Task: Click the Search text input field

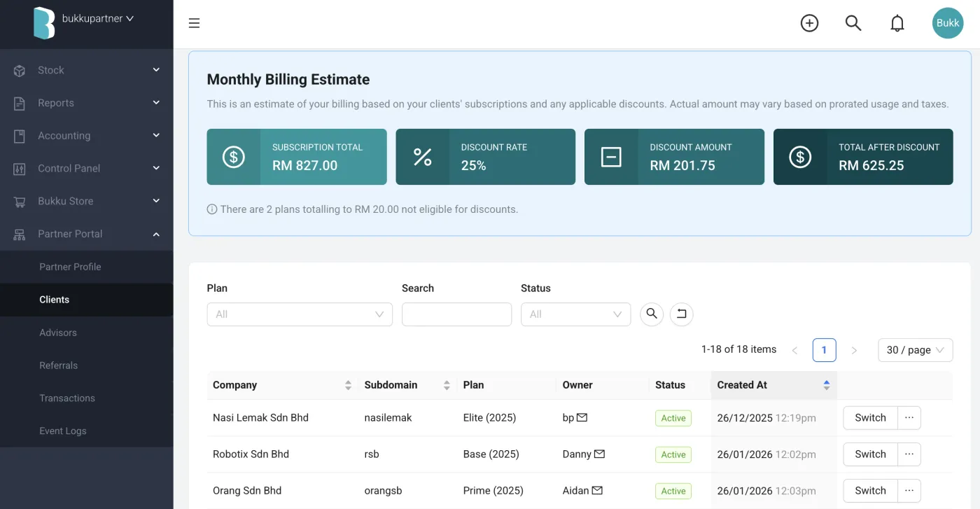Action: click(456, 314)
